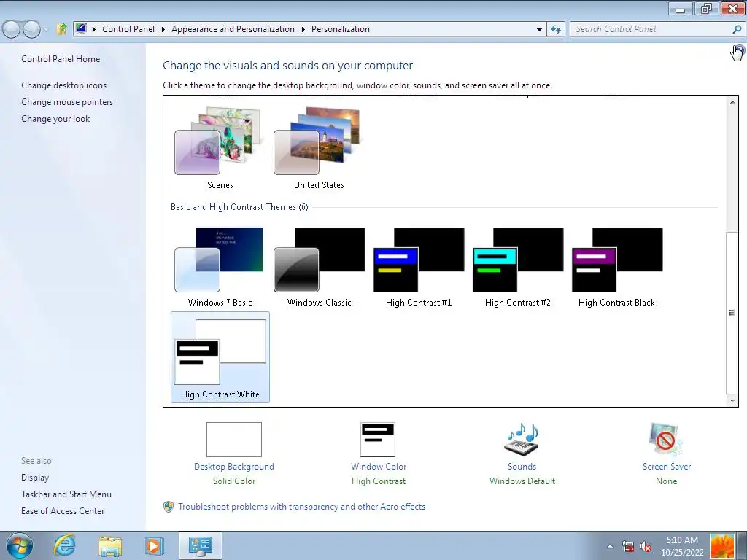Click the help icon at top right
This screenshot has width=747, height=560.
(x=738, y=50)
